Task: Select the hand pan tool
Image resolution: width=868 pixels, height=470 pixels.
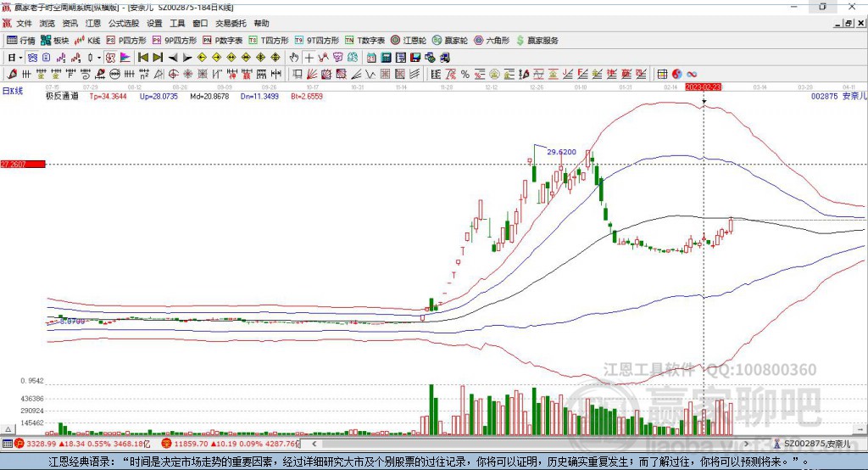Action: [294, 58]
